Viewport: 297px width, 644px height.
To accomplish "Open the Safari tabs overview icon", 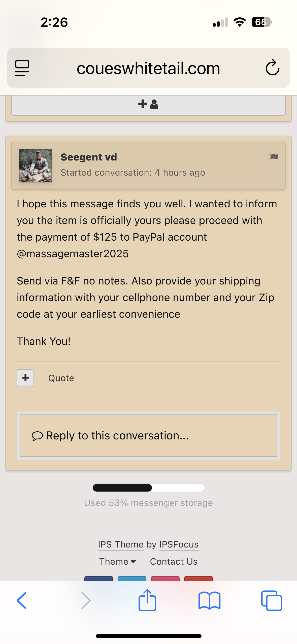I will point(272,601).
